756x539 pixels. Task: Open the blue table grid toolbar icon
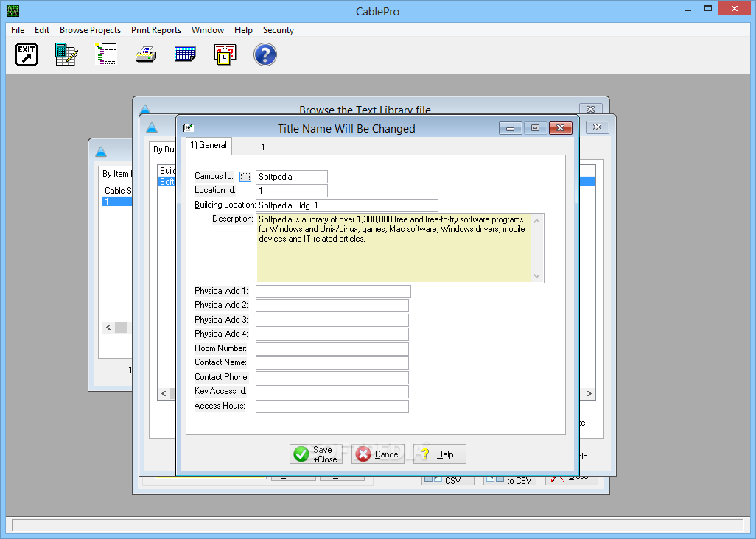pos(185,54)
